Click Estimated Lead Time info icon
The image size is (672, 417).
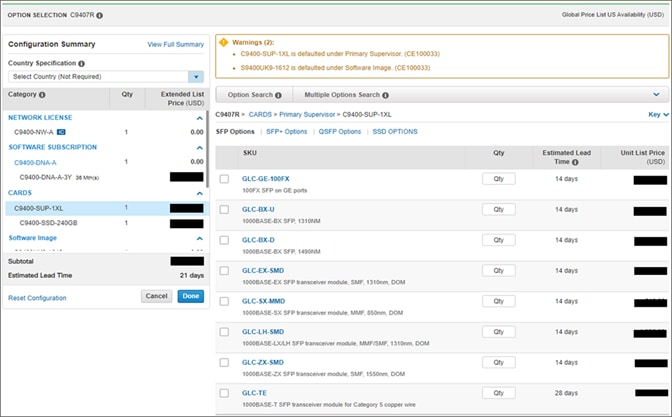575,162
